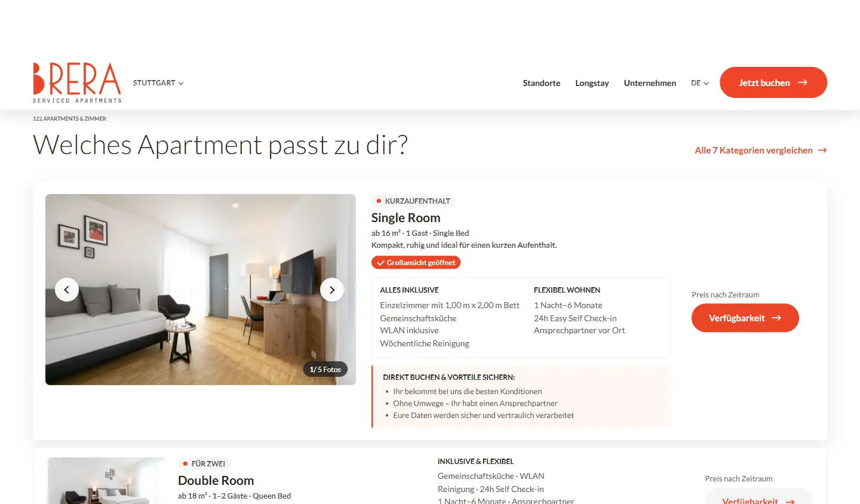The height and width of the screenshot is (504, 860).
Task: Click 'Ihr bekommt bei uns die besten Konditionen'
Action: [x=468, y=392]
